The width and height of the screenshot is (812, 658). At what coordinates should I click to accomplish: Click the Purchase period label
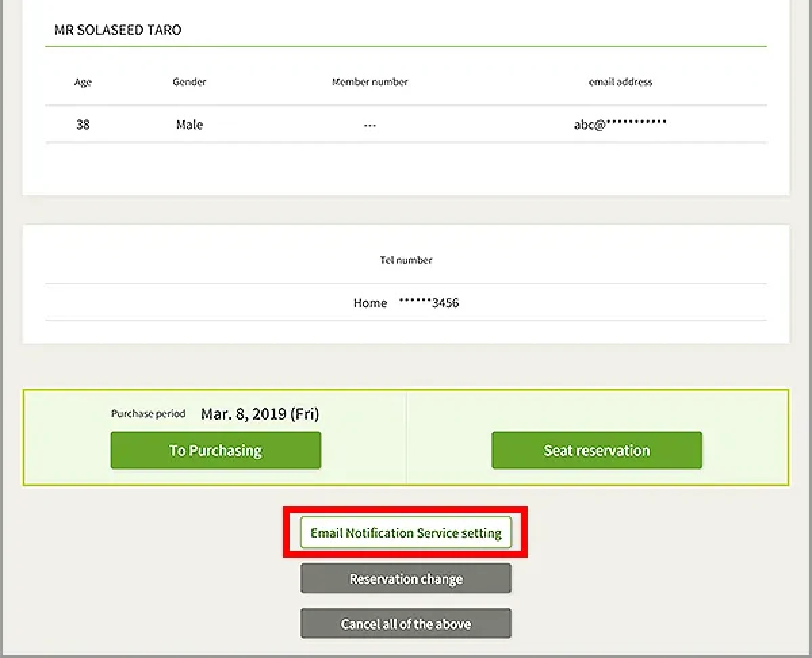(148, 414)
